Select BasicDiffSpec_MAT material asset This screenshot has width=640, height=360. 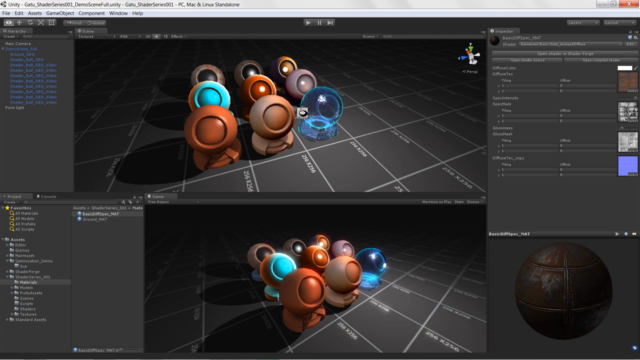(x=100, y=214)
